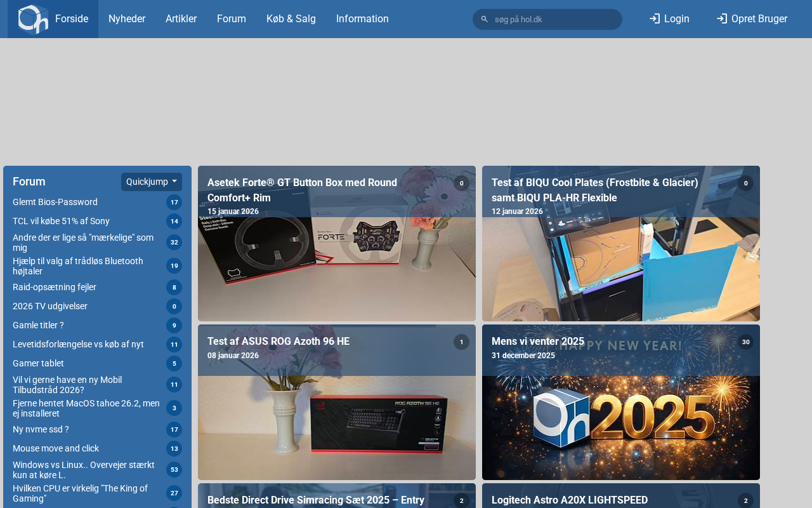Open thread TCL vil købe 51% af Sony
The image size is (812, 508).
pos(61,221)
